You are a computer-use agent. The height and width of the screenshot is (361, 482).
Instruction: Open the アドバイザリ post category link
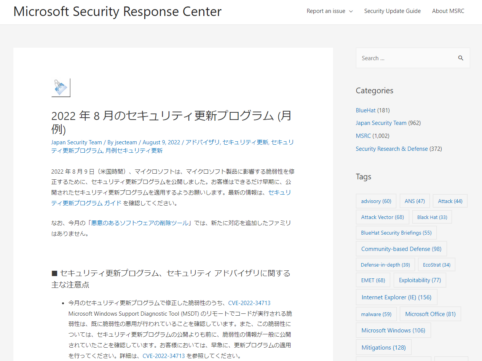[202, 142]
